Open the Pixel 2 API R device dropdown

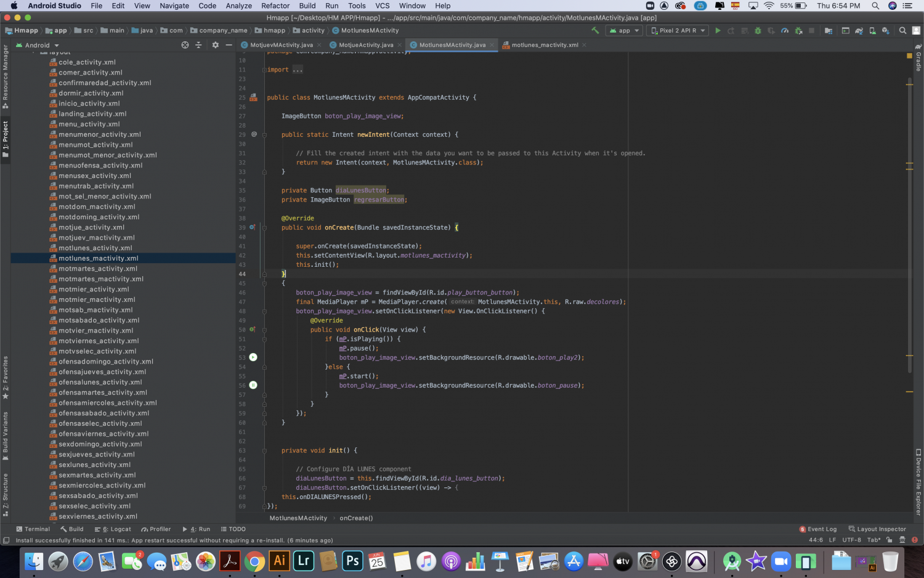(x=678, y=30)
